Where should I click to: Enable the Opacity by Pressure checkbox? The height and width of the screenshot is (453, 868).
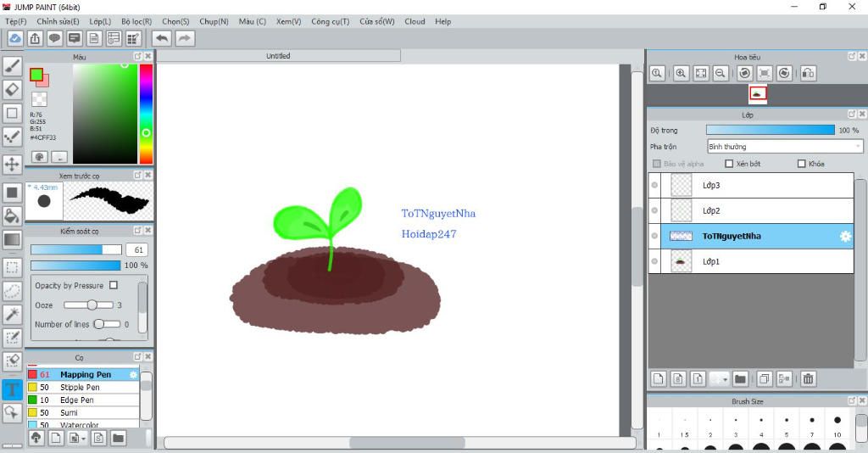coord(114,285)
